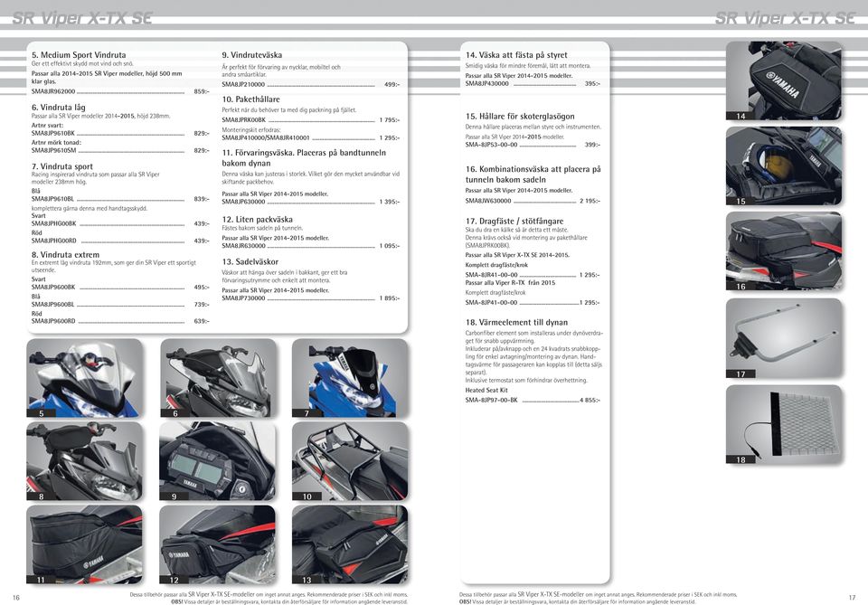Image resolution: width=868 pixels, height=605 pixels.
Task: Select part number SMA8JP9610BK
Action: tap(53, 134)
